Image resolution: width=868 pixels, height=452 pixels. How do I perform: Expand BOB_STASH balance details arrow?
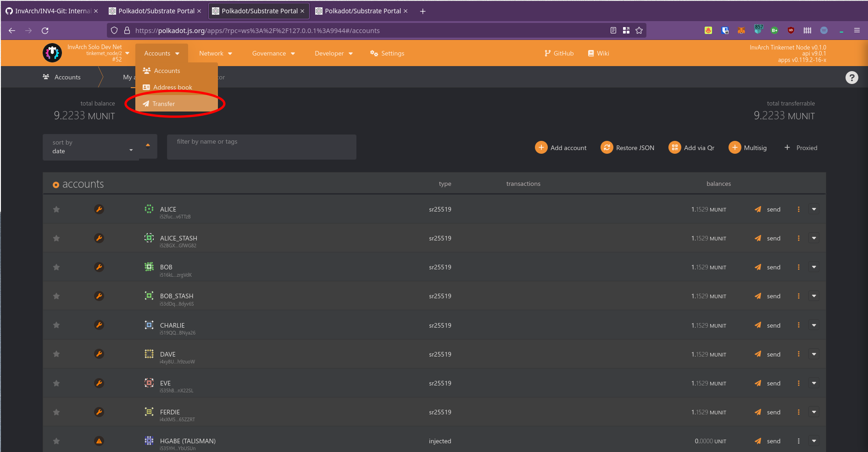point(814,296)
